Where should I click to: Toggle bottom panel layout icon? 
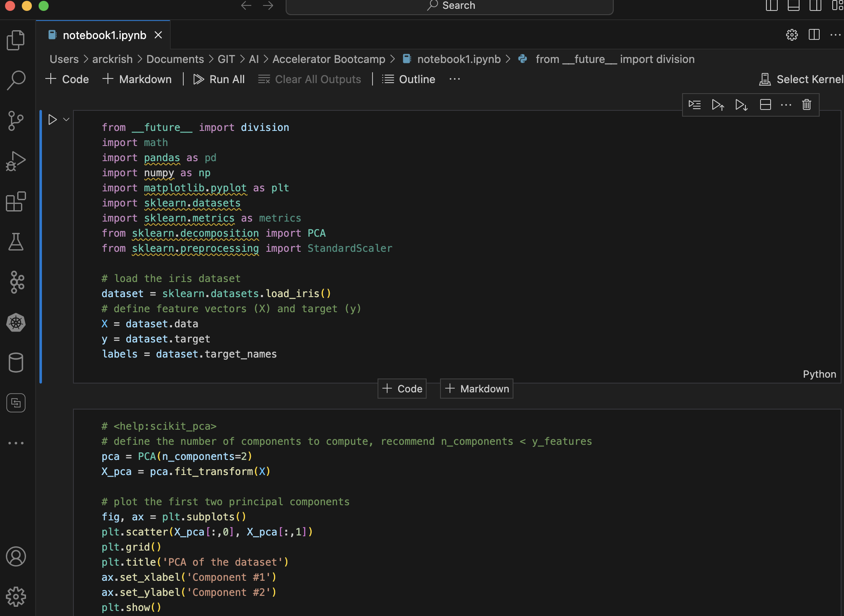(793, 5)
